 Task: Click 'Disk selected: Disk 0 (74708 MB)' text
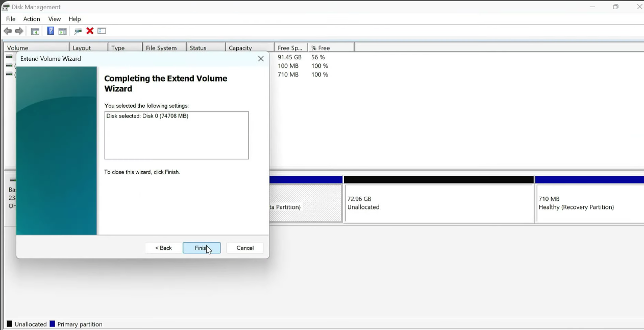tap(147, 116)
